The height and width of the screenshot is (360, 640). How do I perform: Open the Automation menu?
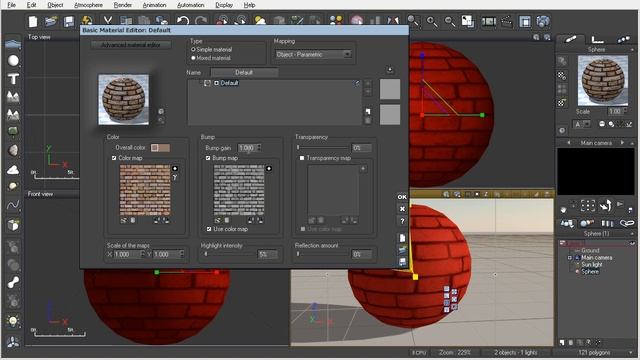tap(191, 5)
